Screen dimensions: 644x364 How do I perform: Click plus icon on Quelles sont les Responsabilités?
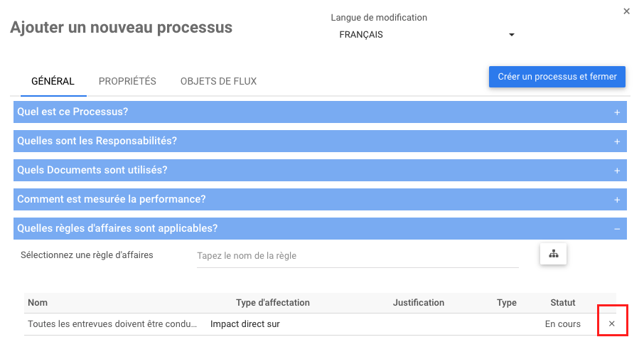coord(616,141)
